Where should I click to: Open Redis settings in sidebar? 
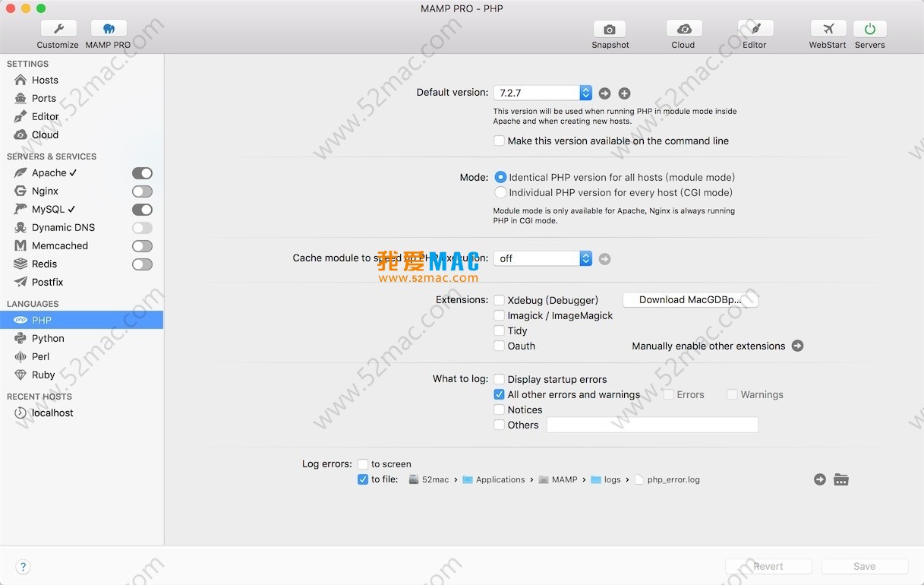44,264
